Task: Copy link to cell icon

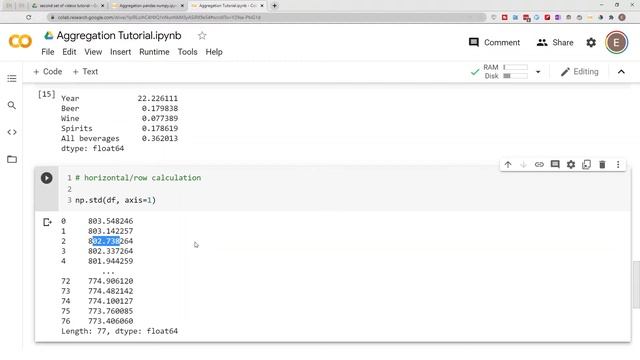Action: coord(539,164)
